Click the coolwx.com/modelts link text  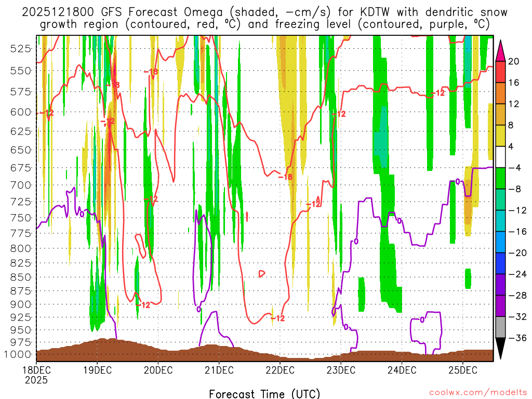tap(478, 393)
